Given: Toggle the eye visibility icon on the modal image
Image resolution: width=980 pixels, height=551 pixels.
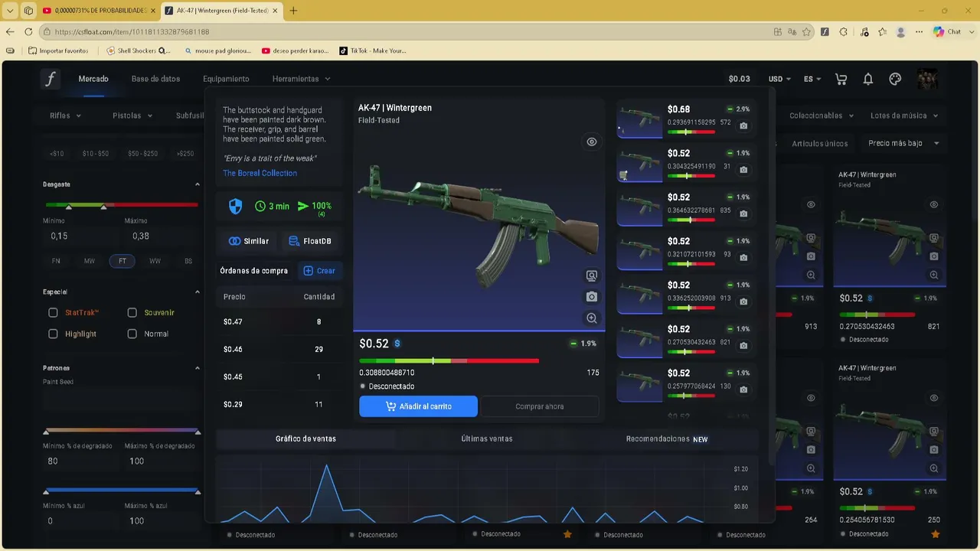Looking at the screenshot, I should 591,142.
